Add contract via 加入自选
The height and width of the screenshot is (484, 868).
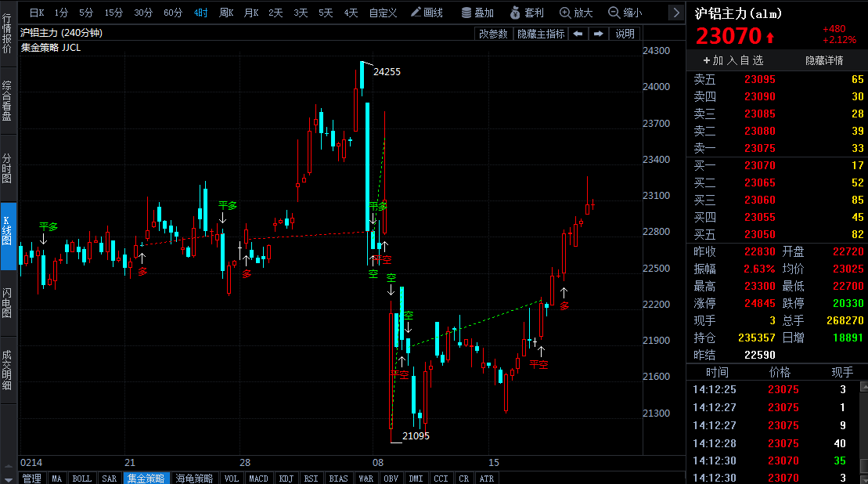(733, 60)
